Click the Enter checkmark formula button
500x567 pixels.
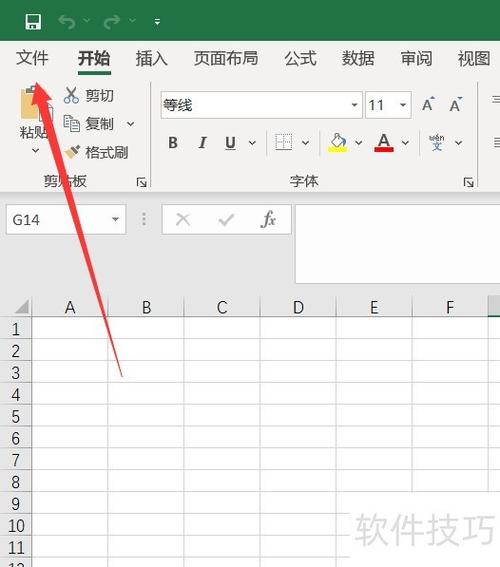point(226,219)
